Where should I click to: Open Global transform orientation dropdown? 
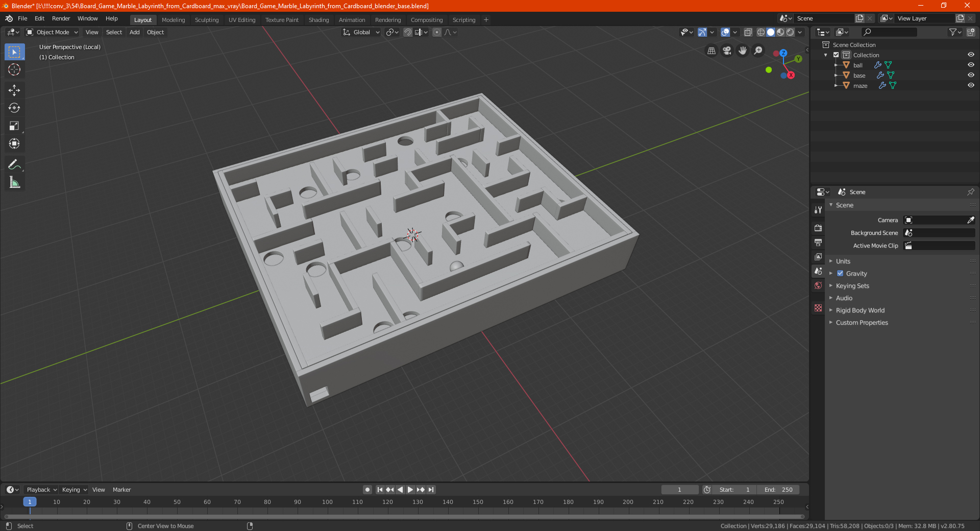pos(361,32)
